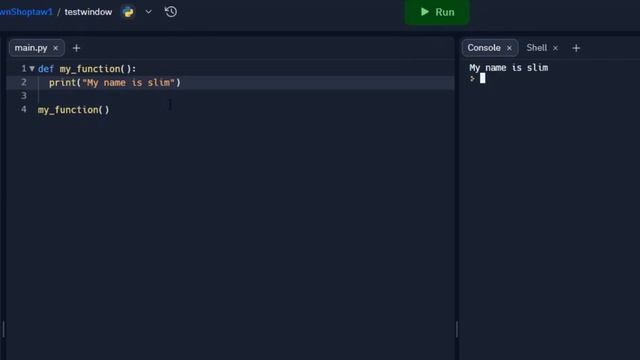640x360 pixels.
Task: Open the testwindow project name
Action: point(88,12)
